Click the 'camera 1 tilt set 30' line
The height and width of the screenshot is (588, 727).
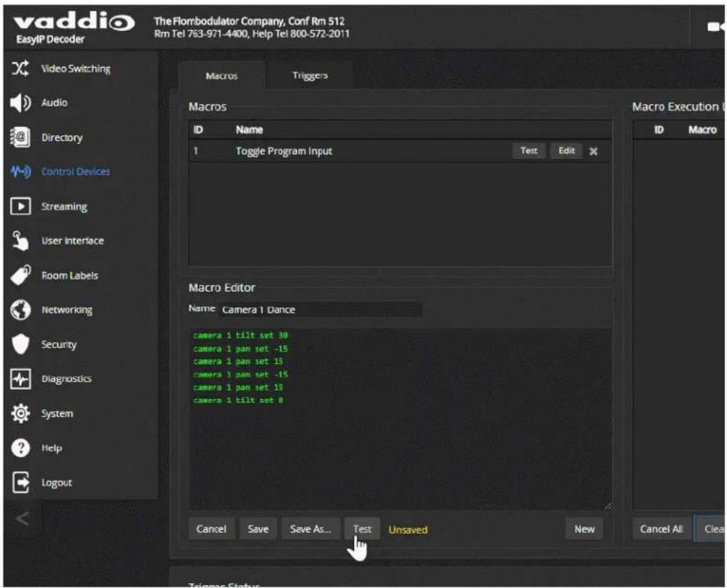coord(240,336)
